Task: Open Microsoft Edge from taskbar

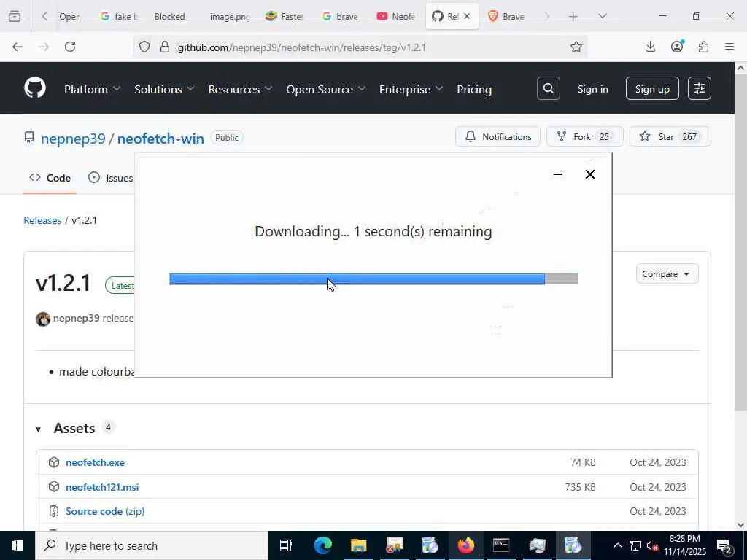Action: point(322,545)
